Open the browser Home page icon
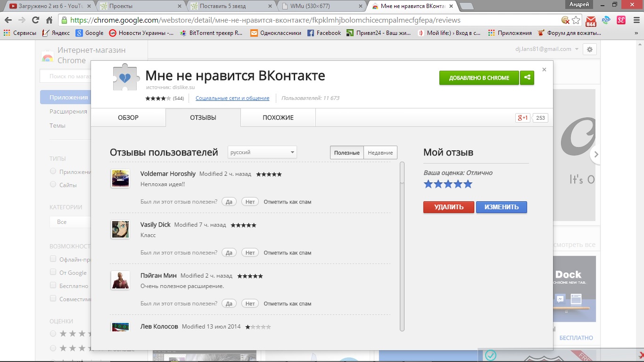The image size is (644, 362). [x=49, y=20]
